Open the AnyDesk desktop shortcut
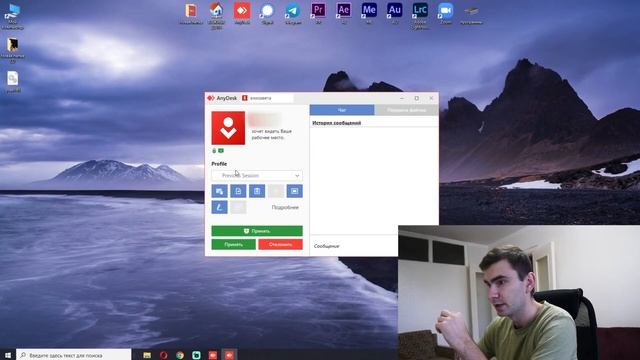The height and width of the screenshot is (360, 640). tap(242, 13)
